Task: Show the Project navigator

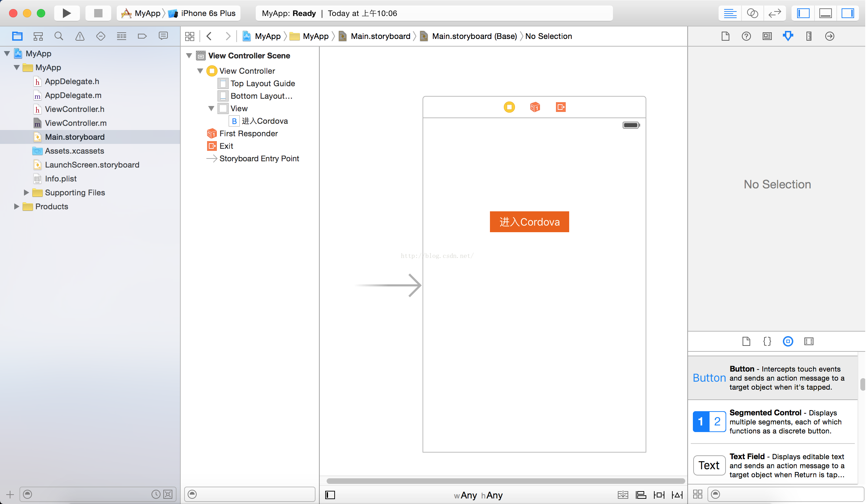Action: click(x=17, y=36)
